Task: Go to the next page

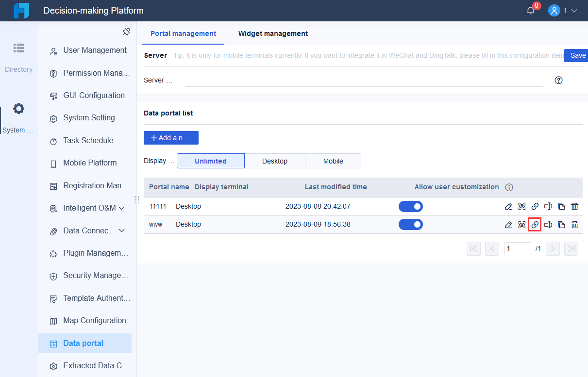Action: coord(553,248)
